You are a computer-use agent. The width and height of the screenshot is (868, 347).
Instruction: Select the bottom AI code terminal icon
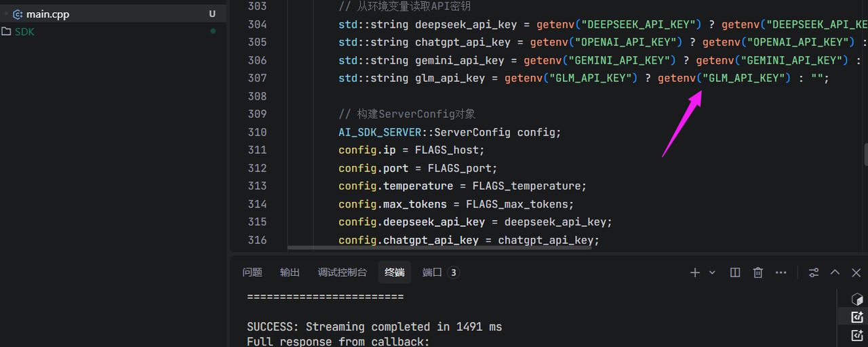tap(857, 335)
